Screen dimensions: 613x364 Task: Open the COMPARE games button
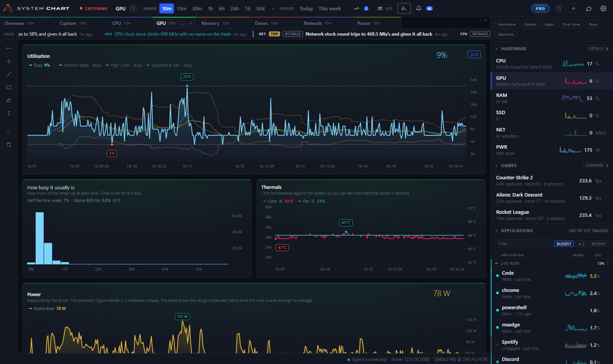point(594,165)
